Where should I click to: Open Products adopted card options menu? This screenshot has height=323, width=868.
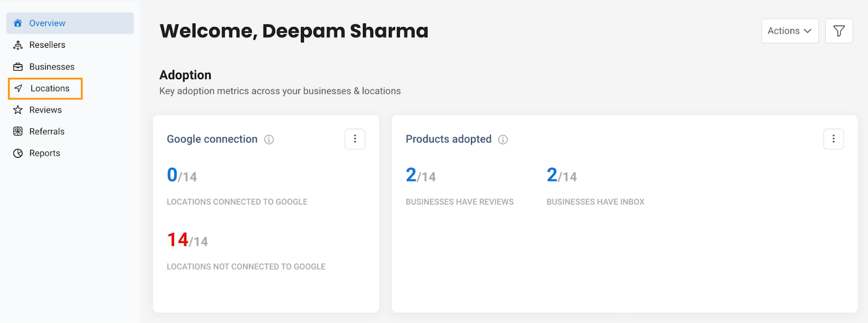point(833,139)
